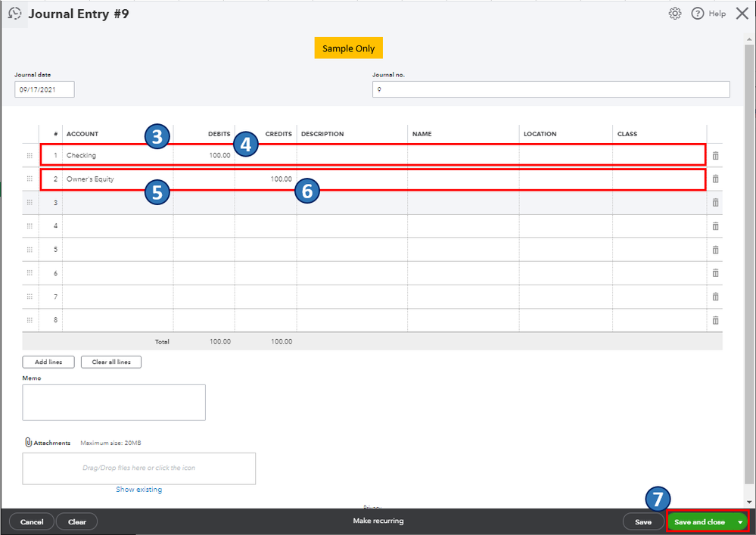This screenshot has width=756, height=535.
Task: Click the DEBITS column header
Action: (x=219, y=134)
